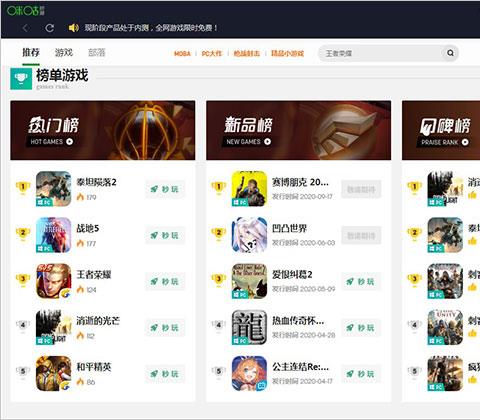Select 爱恨纠葛2 title text

click(x=292, y=275)
